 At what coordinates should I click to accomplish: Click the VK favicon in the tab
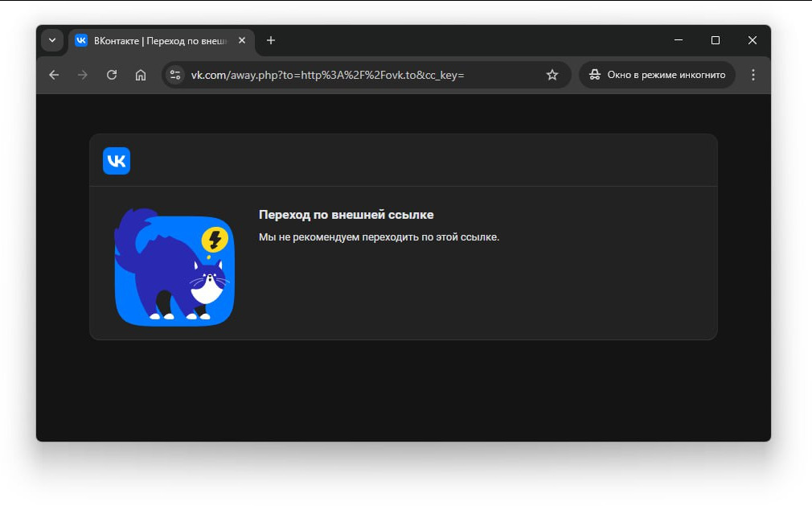coord(81,40)
